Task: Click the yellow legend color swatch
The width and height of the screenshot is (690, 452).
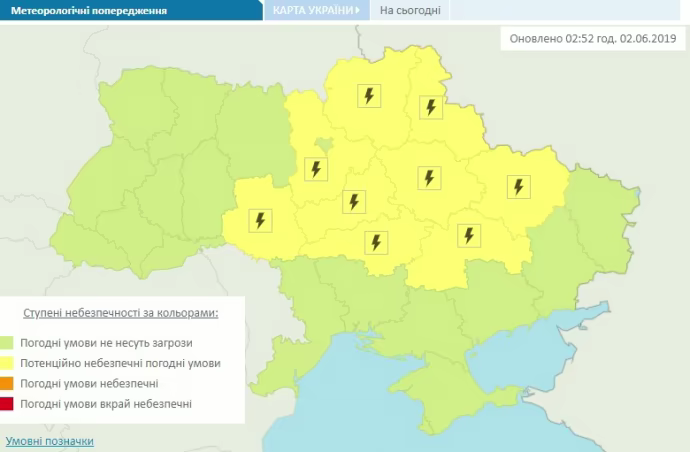Action: click(x=8, y=363)
